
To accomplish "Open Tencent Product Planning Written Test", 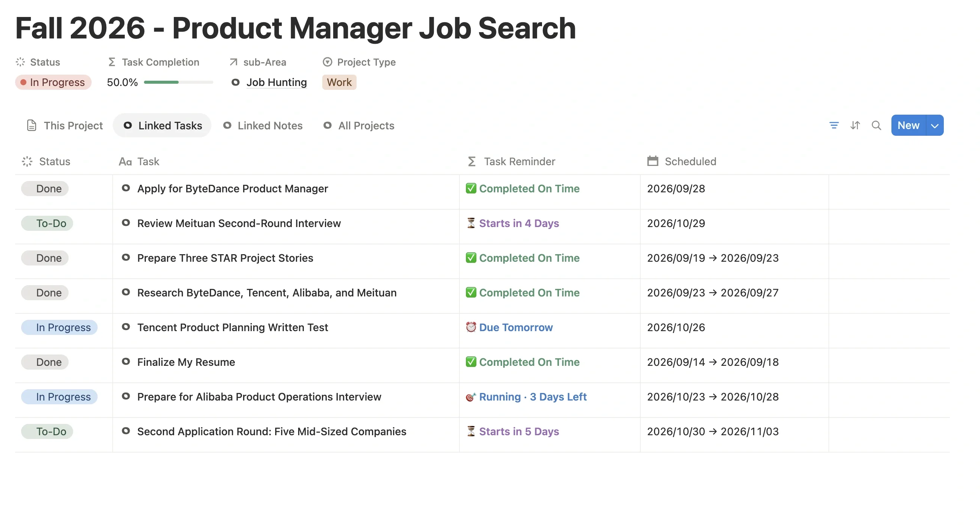I will pos(233,327).
